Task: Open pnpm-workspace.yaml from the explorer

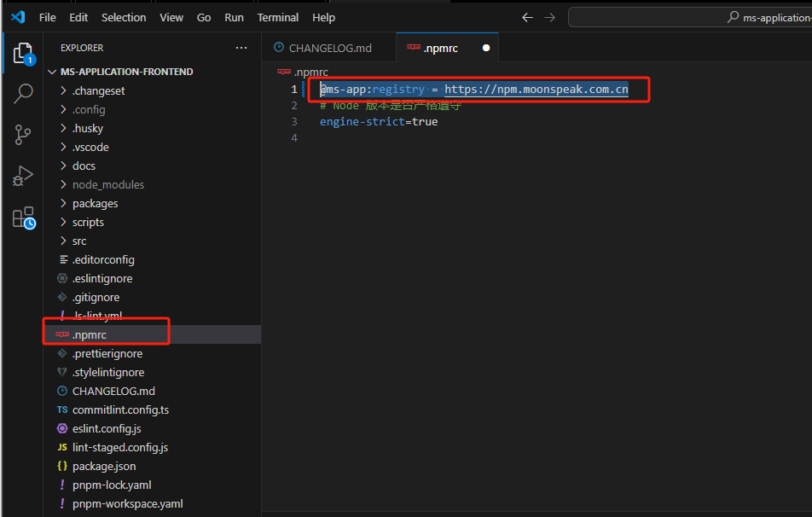Action: click(127, 503)
